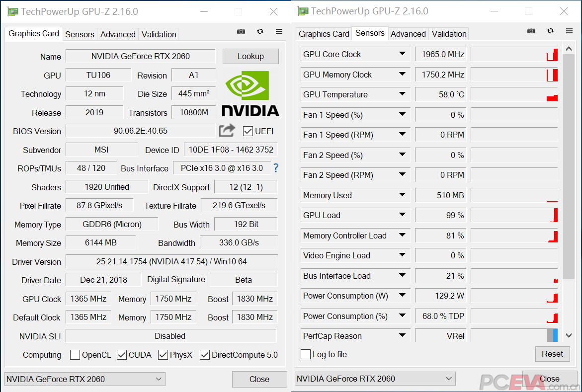Open Power Consumption (%) sensor dropdown
The image size is (582, 392).
coord(402,315)
